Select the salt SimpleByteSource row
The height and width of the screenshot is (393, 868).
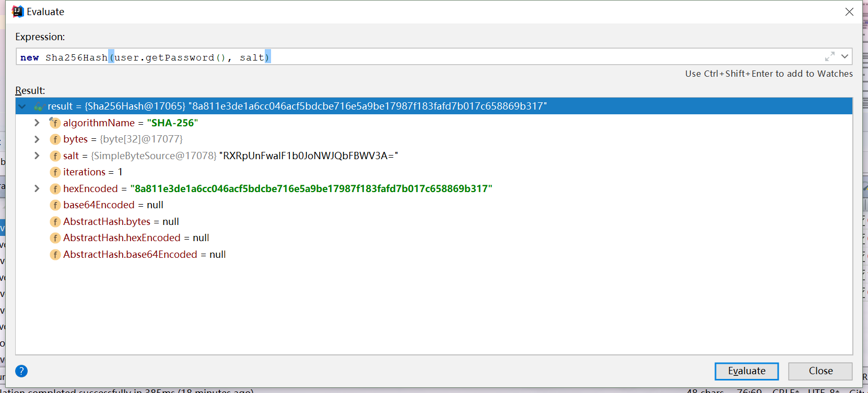tap(434, 156)
